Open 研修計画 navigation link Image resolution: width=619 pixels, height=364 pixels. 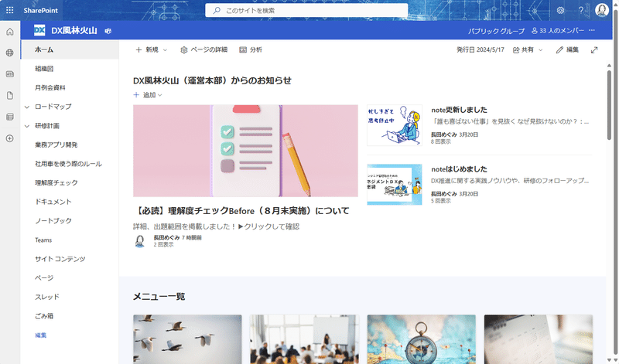pos(47,126)
